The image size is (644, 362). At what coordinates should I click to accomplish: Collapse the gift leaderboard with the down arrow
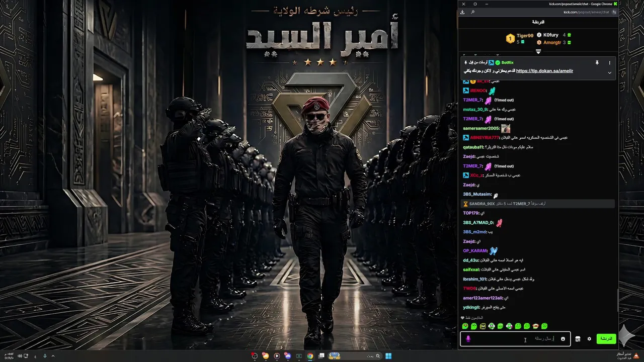[x=538, y=52]
